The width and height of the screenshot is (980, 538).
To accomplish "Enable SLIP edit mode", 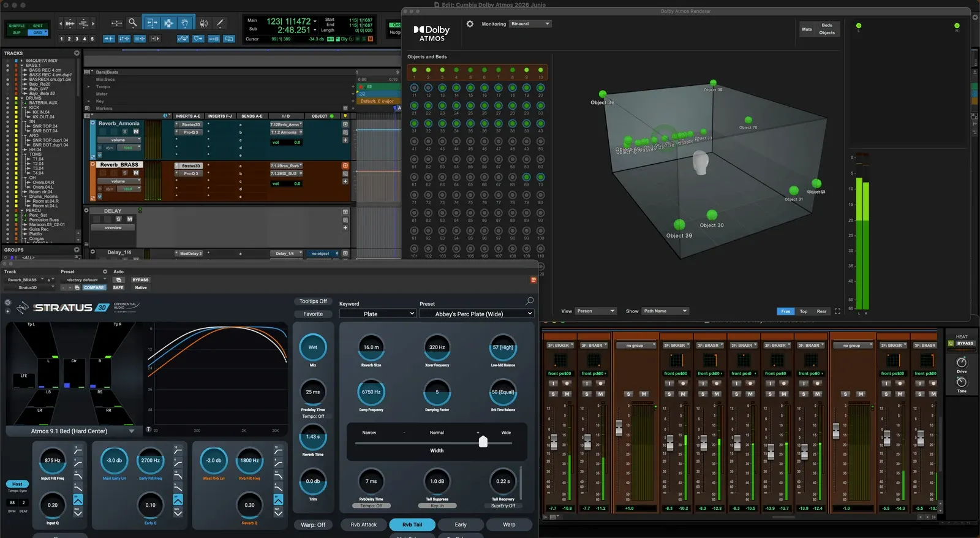I will (x=17, y=32).
